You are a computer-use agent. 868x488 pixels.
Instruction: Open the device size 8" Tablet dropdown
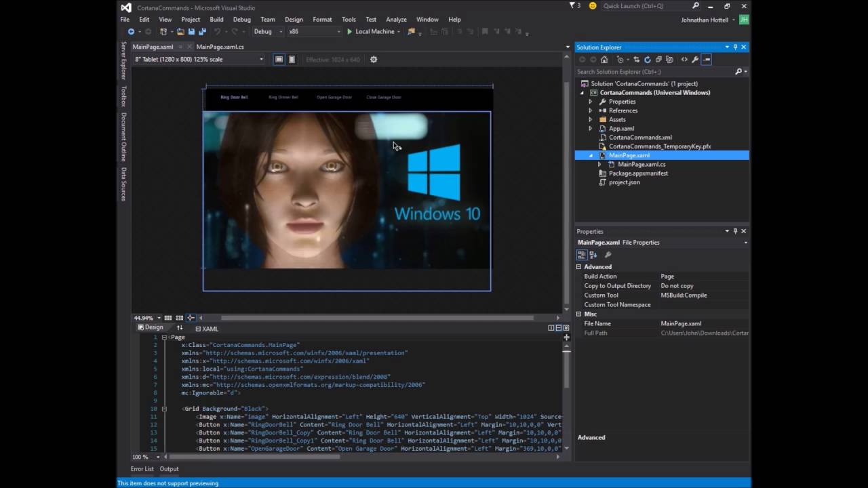[x=199, y=59]
